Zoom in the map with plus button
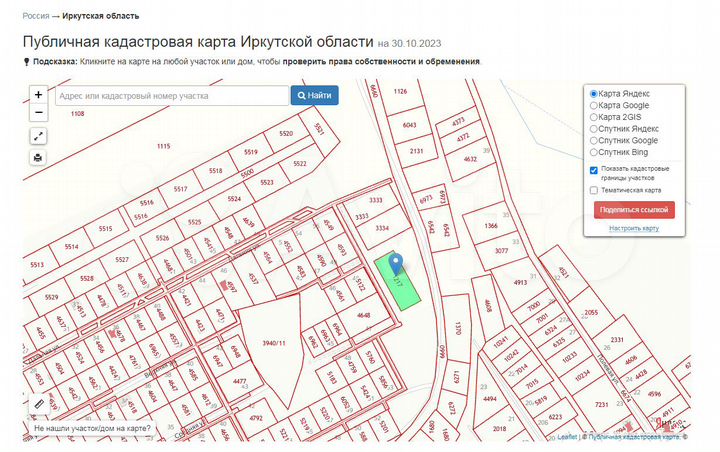The width and height of the screenshot is (720, 452). tap(39, 95)
